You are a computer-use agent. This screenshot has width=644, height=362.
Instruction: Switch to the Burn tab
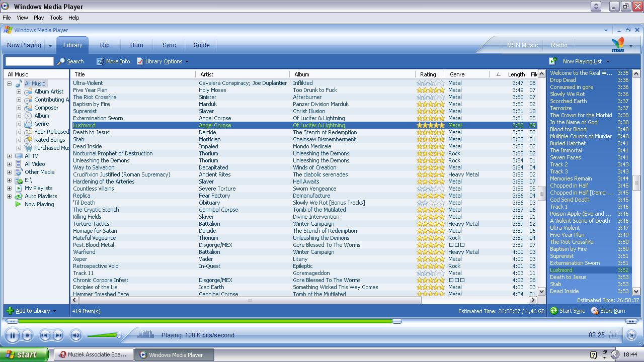[137, 45]
